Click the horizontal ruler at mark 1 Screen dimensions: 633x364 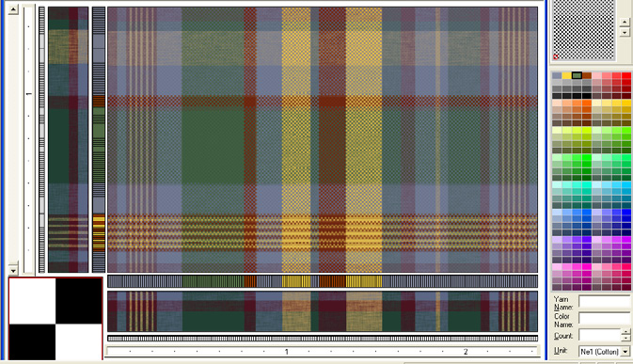coord(287,352)
